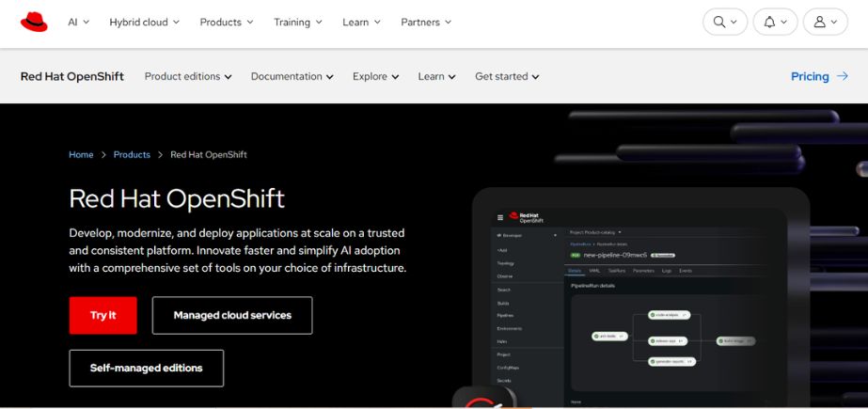Click the hamburger menu in OpenShift console image
The image size is (868, 409).
tap(500, 217)
